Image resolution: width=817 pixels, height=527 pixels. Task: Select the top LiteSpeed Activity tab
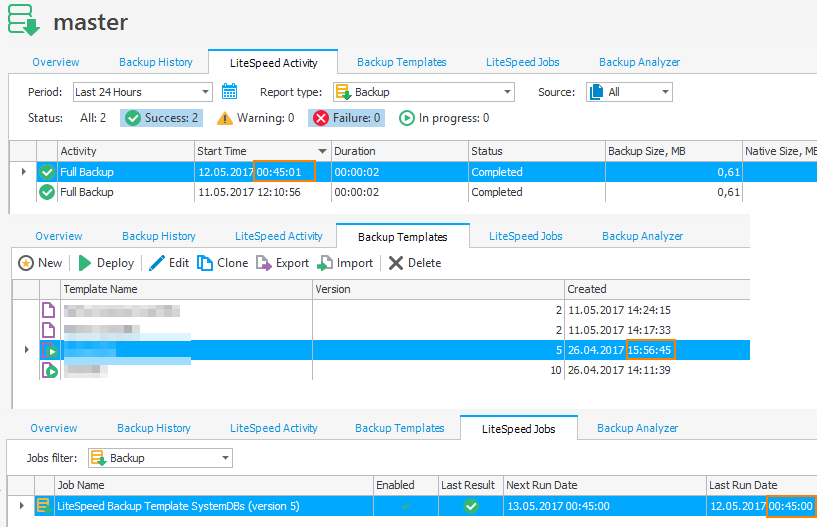click(274, 63)
